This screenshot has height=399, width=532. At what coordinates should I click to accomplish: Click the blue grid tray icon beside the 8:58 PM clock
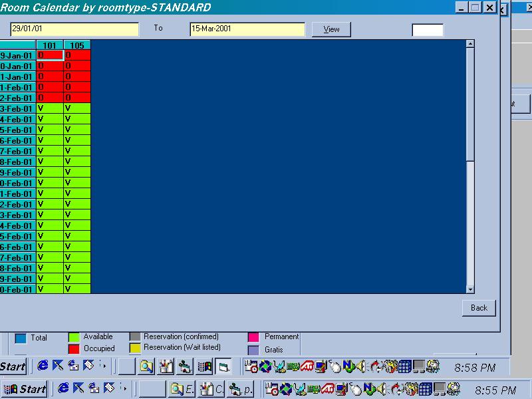click(405, 367)
